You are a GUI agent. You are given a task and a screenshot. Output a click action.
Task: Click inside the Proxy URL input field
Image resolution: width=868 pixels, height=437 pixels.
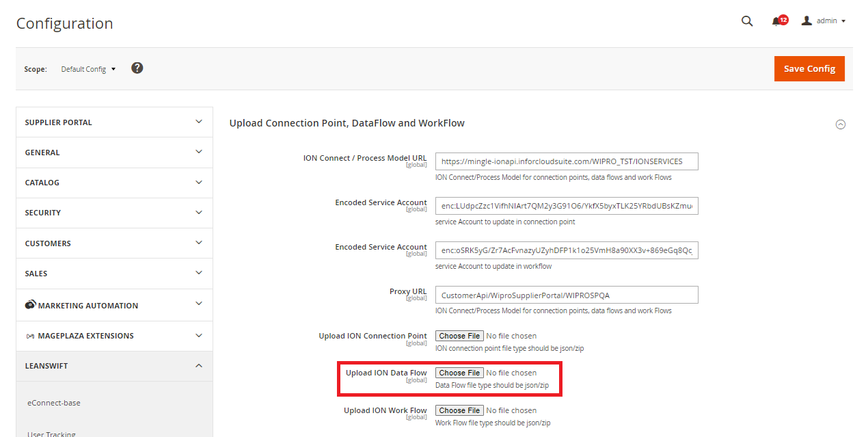[567, 294]
